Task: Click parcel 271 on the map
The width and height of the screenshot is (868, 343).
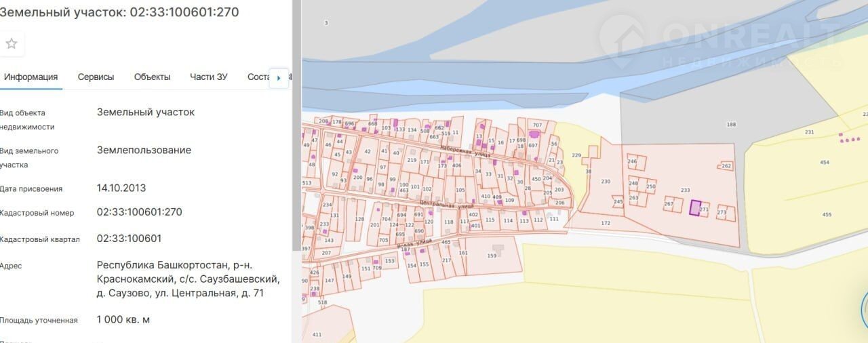Action: (705, 210)
